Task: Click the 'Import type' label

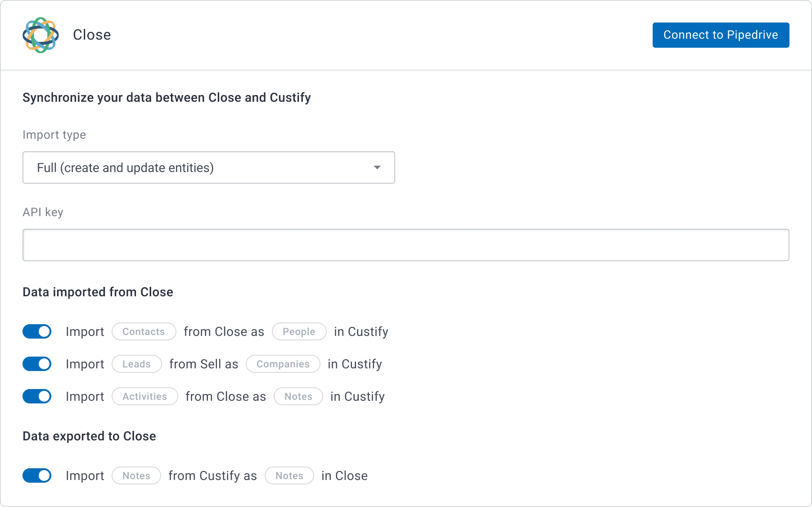Action: [x=54, y=135]
